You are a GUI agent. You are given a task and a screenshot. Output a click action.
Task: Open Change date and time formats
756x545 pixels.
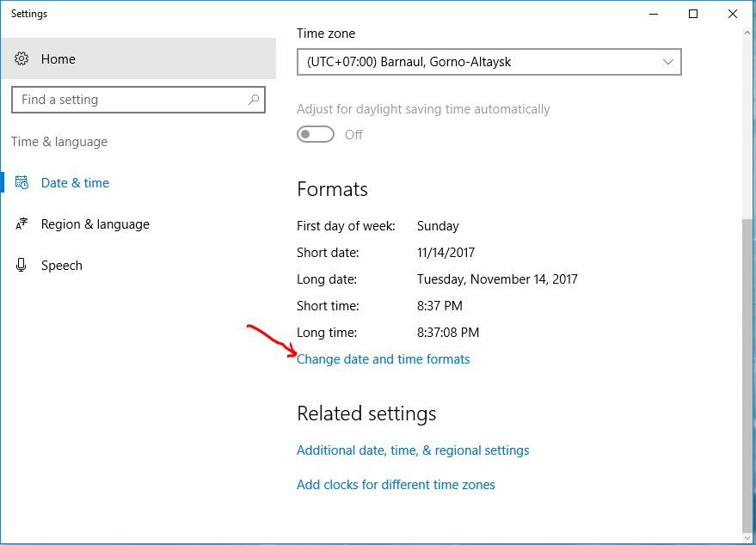click(383, 359)
